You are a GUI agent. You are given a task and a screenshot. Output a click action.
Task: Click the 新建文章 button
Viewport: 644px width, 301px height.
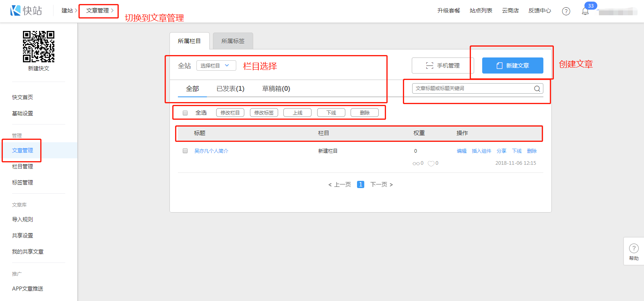pyautogui.click(x=512, y=66)
